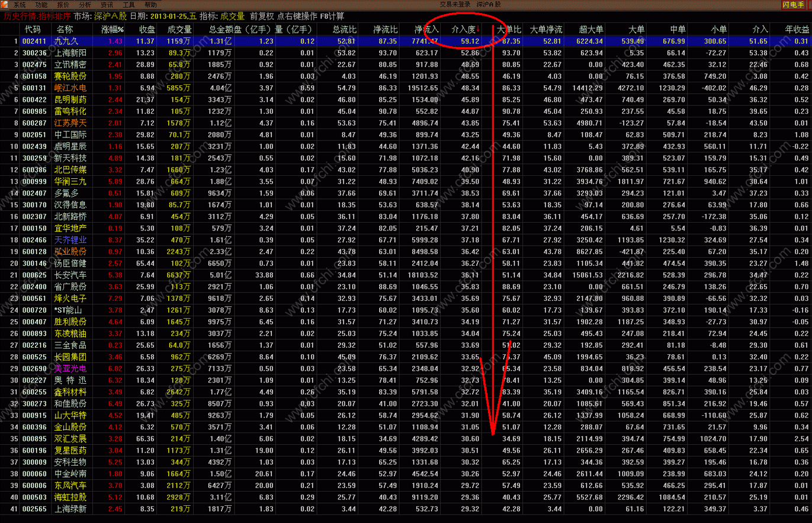Select stock row 上海绿新
This screenshot has width=812, height=523.
coord(406,508)
